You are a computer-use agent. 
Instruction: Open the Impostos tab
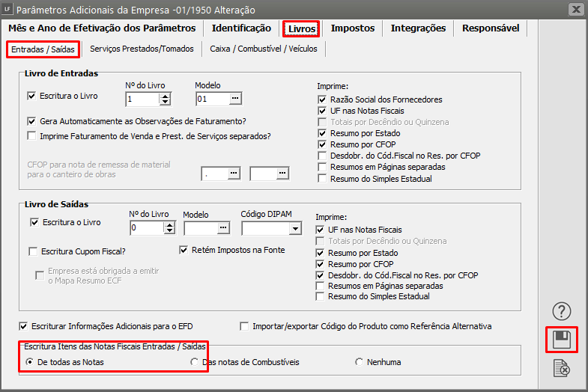[x=353, y=28]
